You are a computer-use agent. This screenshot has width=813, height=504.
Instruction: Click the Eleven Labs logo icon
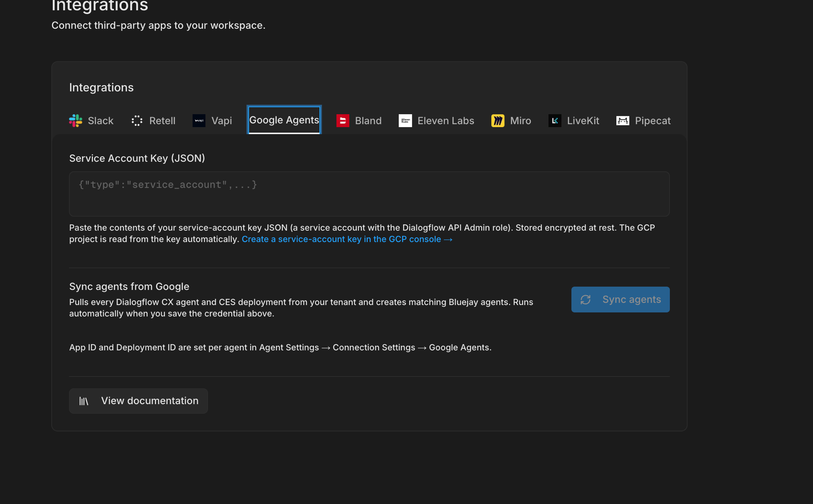click(405, 121)
